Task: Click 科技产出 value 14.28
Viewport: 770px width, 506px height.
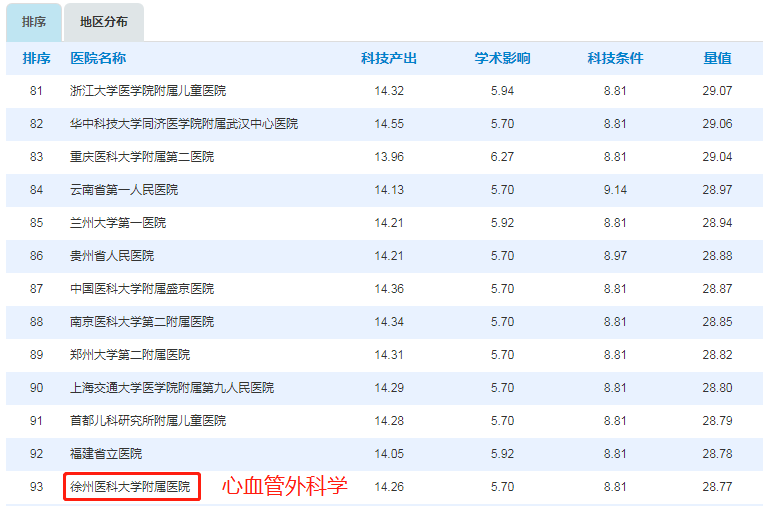Action: point(389,421)
